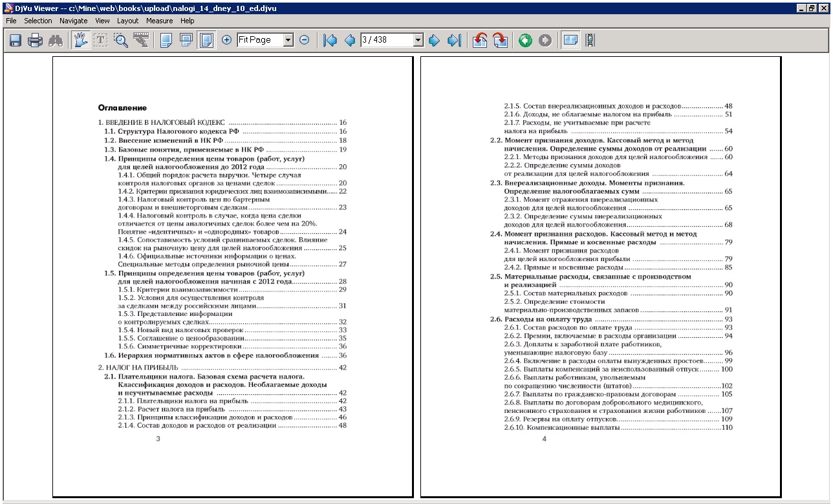Toggle continuous layout mode

pyautogui.click(x=186, y=40)
